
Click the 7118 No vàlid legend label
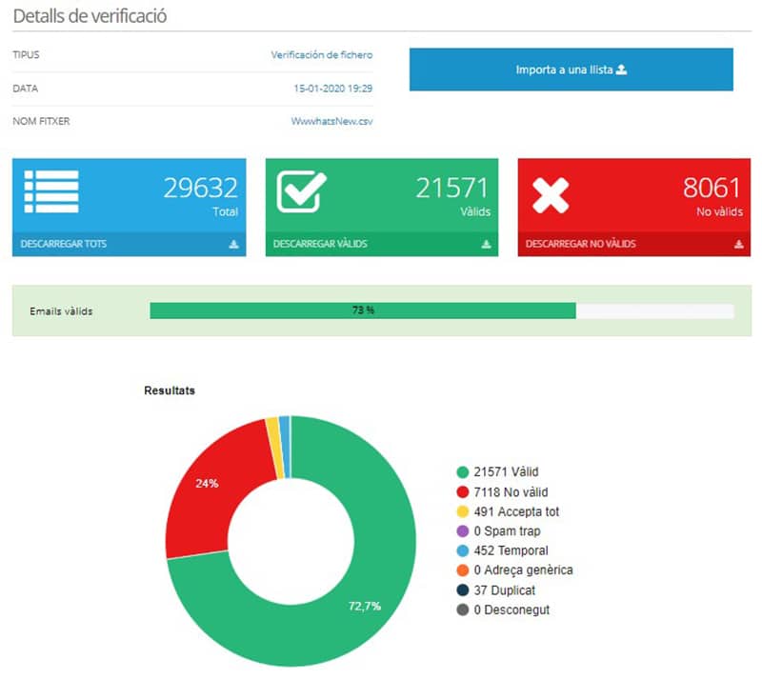coord(511,492)
